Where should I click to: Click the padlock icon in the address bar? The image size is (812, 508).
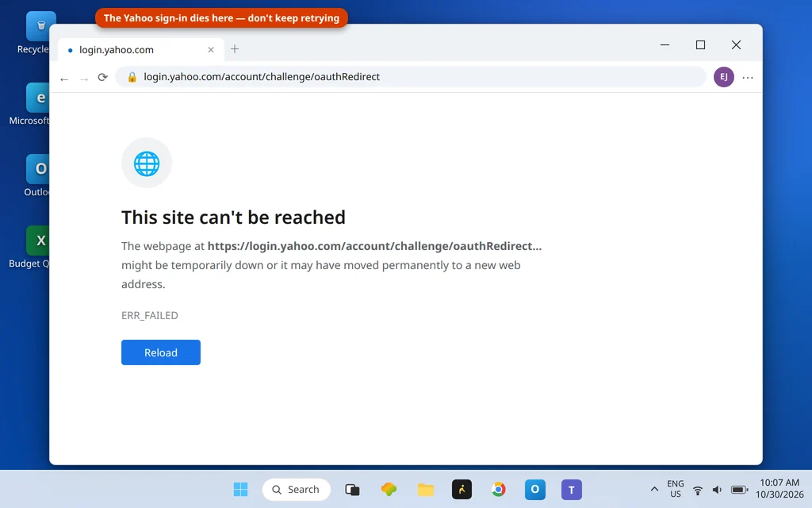click(132, 77)
